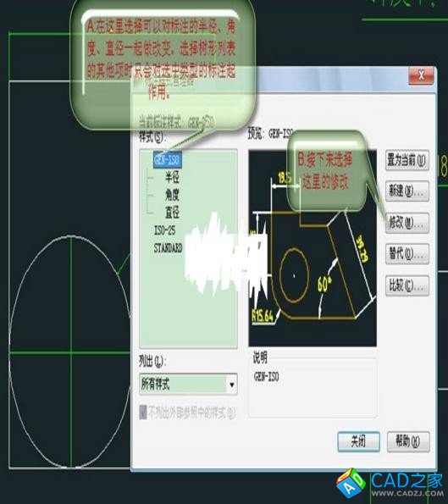This screenshot has height=504, width=448.
Task: Click the 替代(O) override button
Action: pos(407,254)
